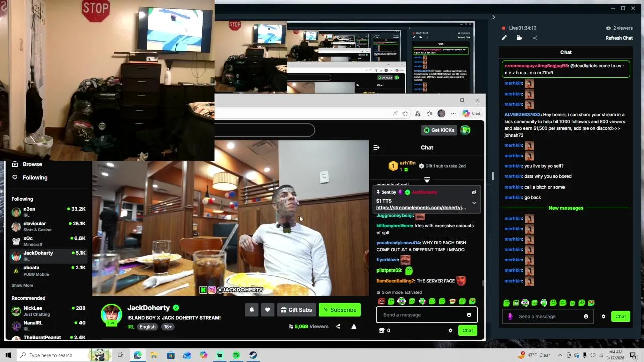Image resolution: width=644 pixels, height=362 pixels.
Task: Click the Copilot Chat button in Edge toolbar
Action: pyautogui.click(x=471, y=113)
